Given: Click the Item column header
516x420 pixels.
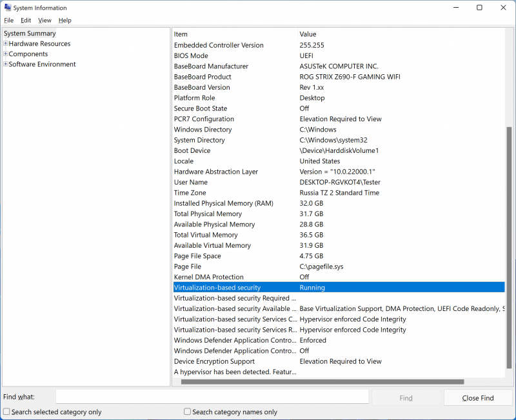Looking at the screenshot, I should (x=181, y=34).
